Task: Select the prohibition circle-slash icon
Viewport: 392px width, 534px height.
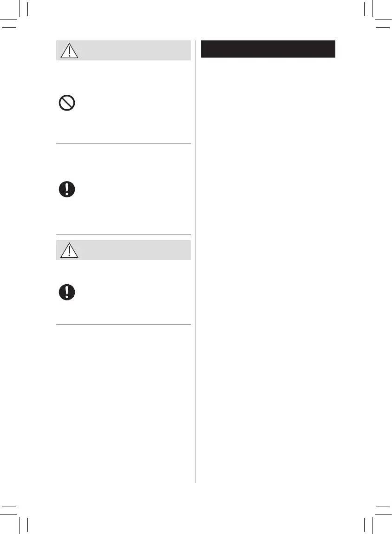Action: point(67,103)
